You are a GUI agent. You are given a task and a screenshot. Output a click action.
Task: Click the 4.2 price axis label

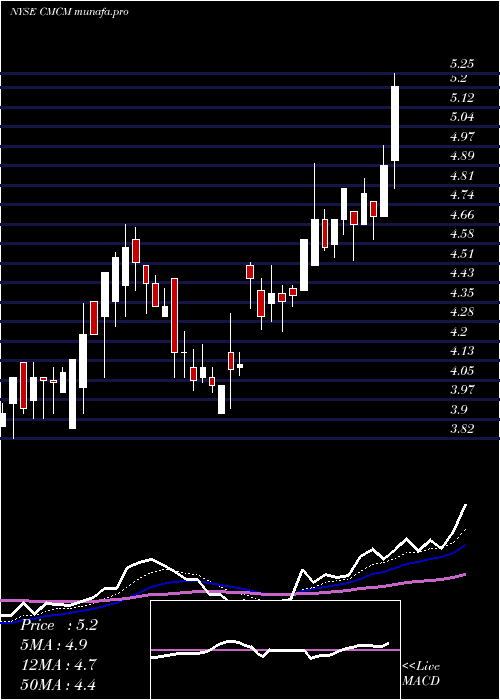[458, 331]
